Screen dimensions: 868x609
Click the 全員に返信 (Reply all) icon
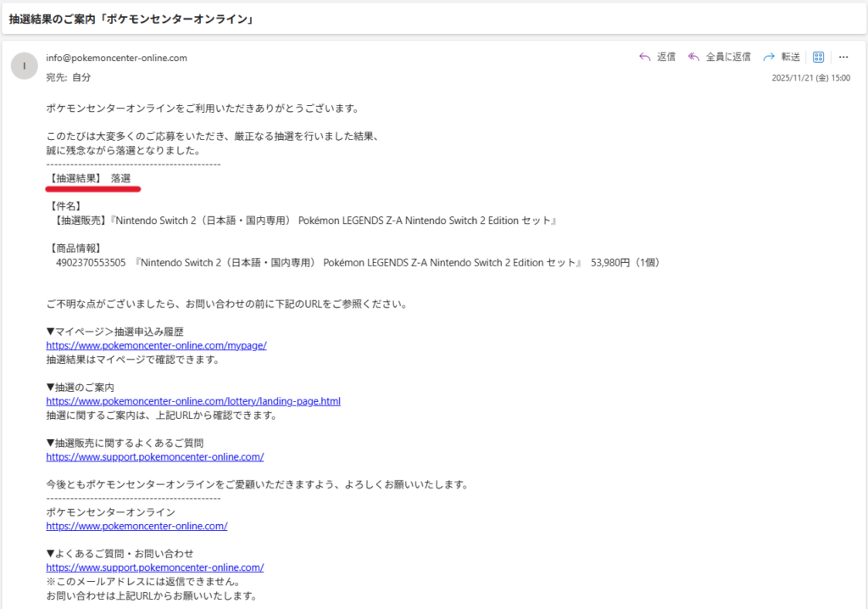click(693, 57)
